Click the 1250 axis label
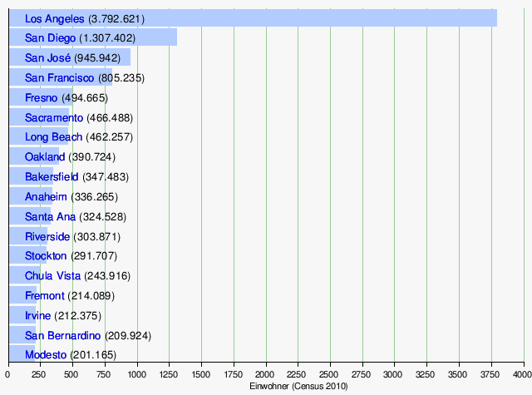 169,374
